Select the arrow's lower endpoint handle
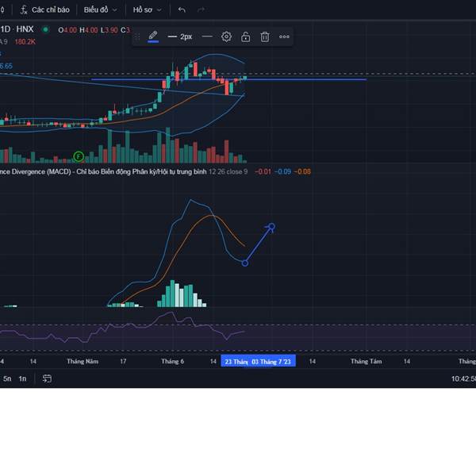This screenshot has width=476, height=476. point(245,263)
